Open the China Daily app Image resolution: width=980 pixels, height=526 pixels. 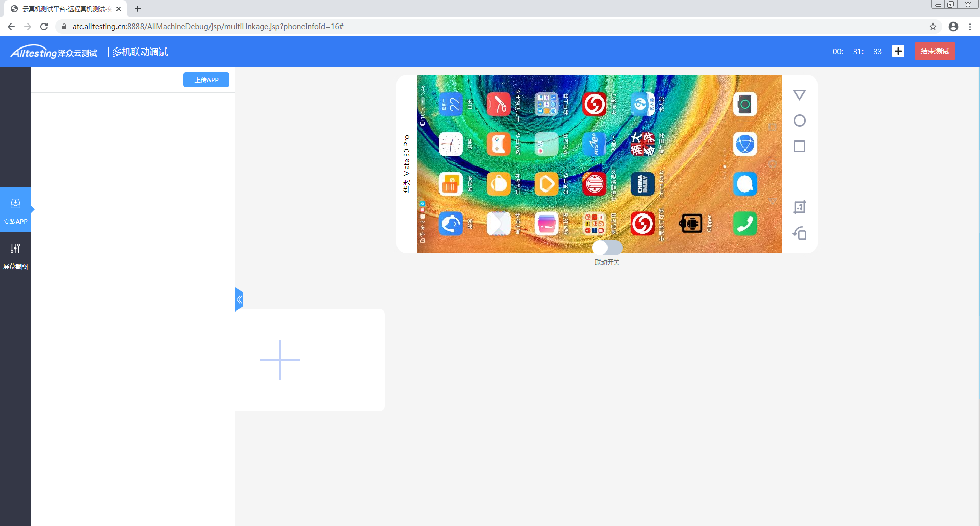642,184
